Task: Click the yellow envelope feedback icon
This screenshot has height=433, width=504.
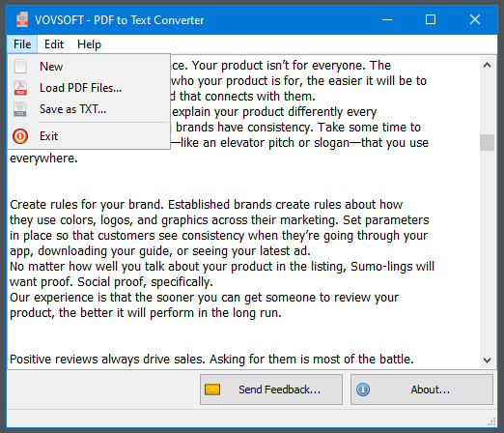Action: click(212, 390)
